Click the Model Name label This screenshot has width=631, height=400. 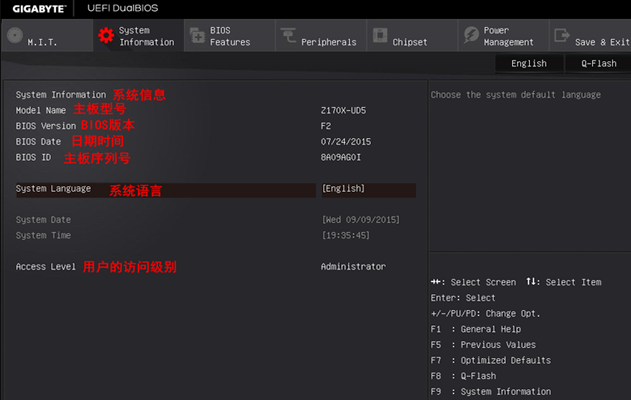[x=41, y=111]
